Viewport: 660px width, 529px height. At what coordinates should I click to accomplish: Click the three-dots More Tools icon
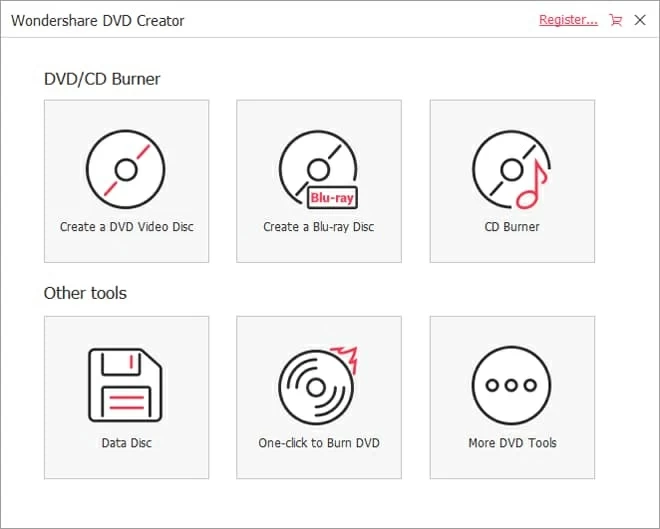(511, 385)
